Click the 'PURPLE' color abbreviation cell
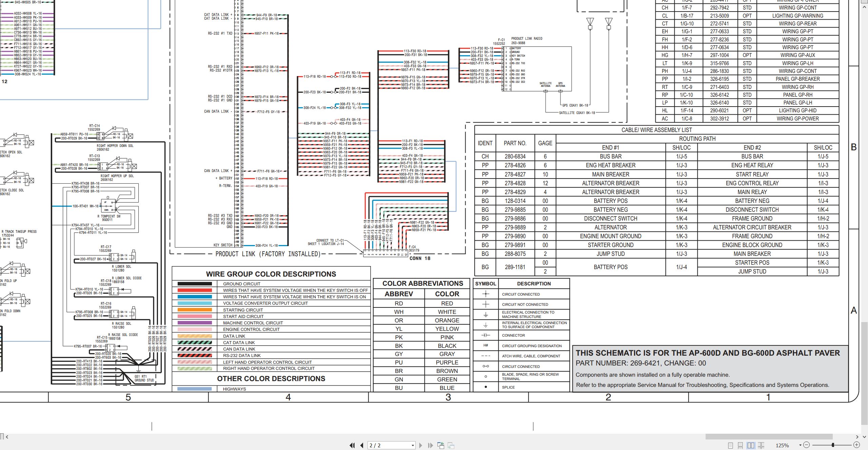 (x=447, y=362)
